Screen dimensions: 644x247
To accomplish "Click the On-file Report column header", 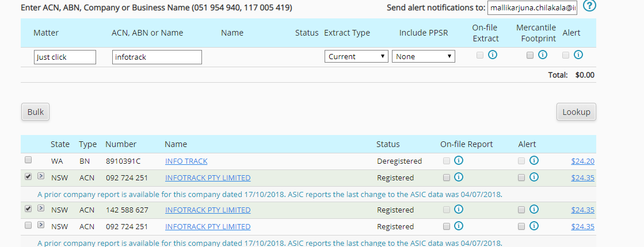I will point(467,144).
